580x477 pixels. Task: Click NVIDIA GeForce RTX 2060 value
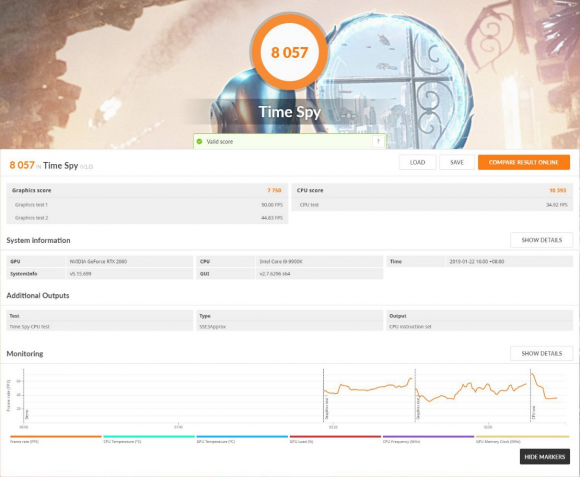(x=98, y=261)
